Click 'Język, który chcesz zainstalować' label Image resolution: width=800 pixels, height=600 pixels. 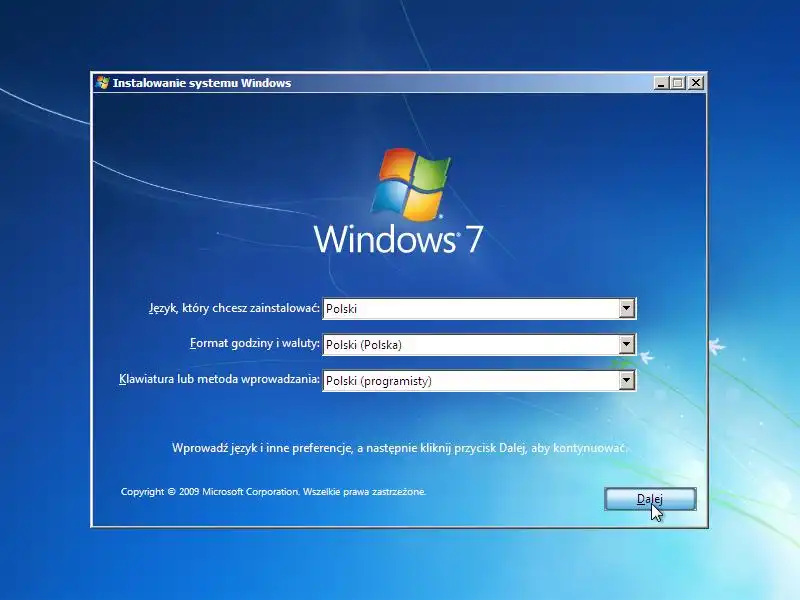click(x=234, y=308)
